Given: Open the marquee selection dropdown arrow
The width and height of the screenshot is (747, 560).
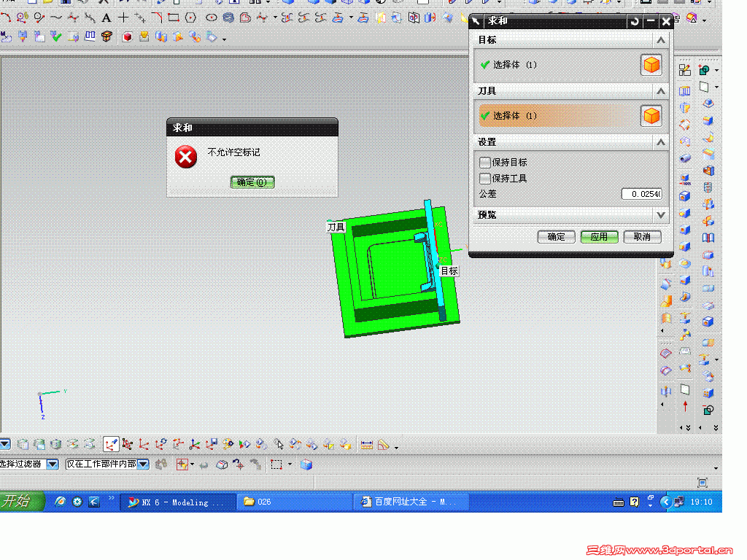Looking at the screenshot, I should pyautogui.click(x=290, y=464).
